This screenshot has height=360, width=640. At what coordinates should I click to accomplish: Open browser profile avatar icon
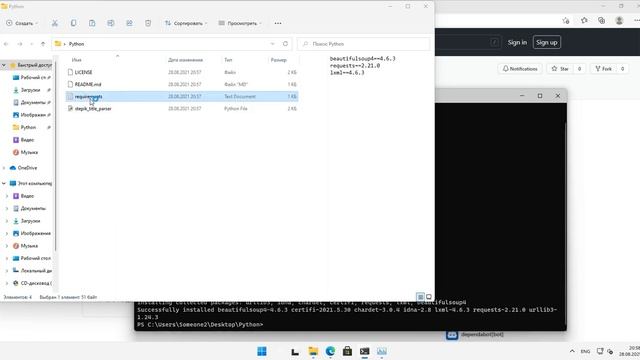(619, 20)
